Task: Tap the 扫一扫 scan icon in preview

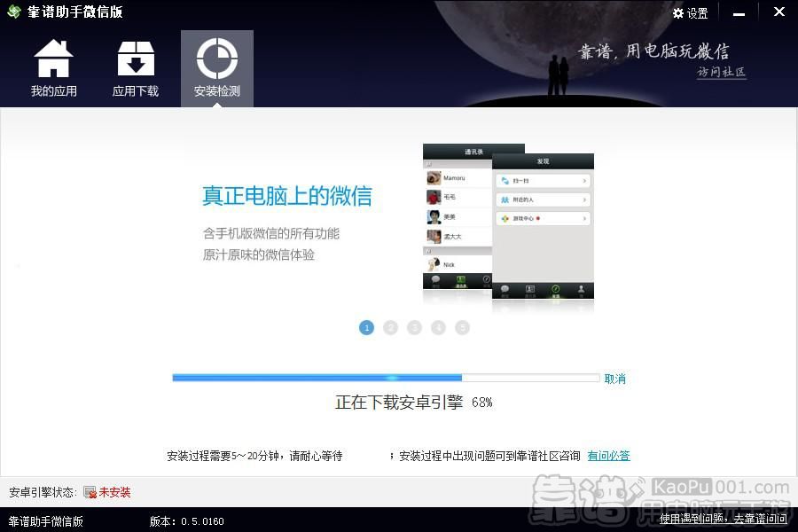Action: tap(504, 180)
